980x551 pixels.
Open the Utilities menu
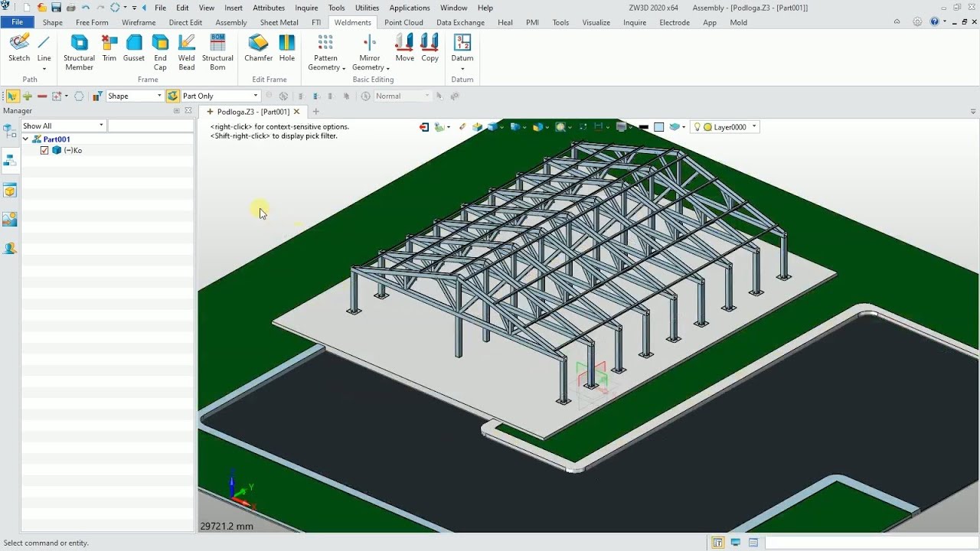(367, 8)
